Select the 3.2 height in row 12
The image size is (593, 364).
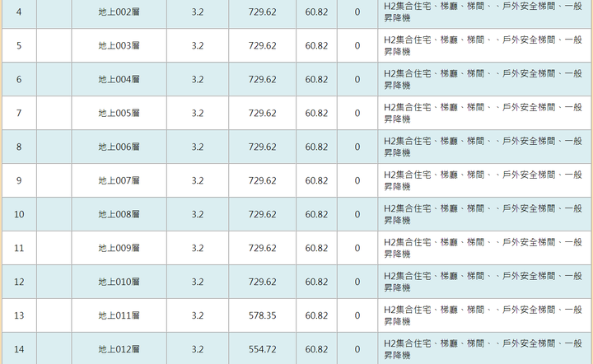198,282
